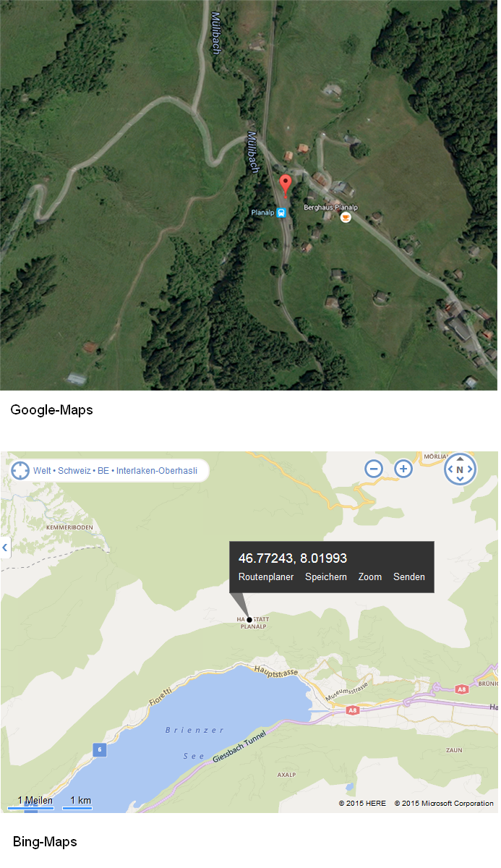Image resolution: width=501 pixels, height=868 pixels.
Task: Navigate to Welt breadcrumb
Action: coord(42,471)
